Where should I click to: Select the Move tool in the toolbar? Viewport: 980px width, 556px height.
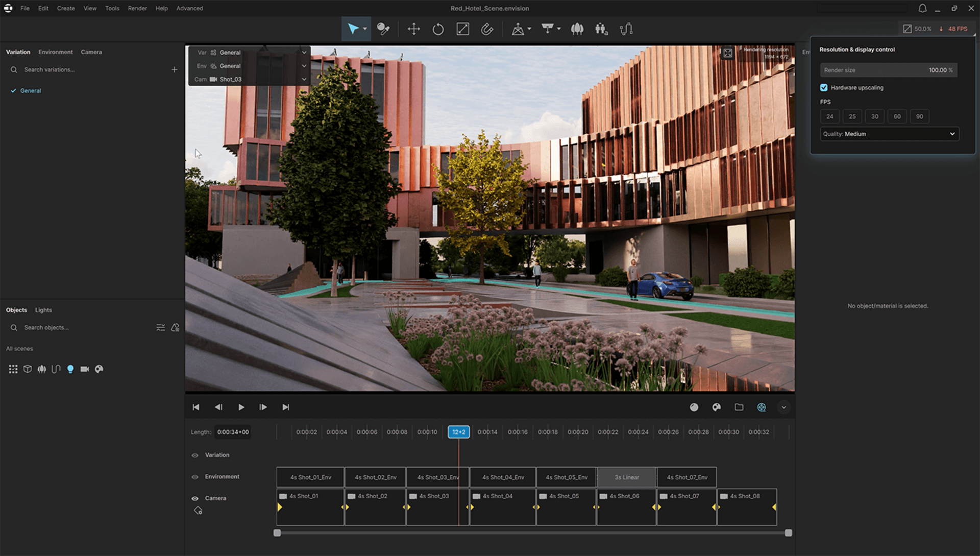point(413,29)
